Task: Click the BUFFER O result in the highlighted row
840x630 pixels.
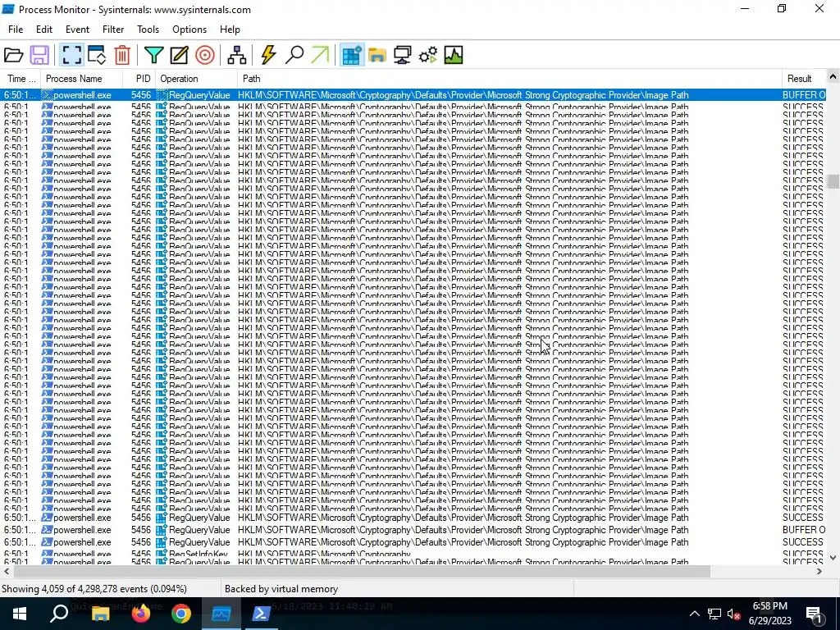Action: click(804, 95)
